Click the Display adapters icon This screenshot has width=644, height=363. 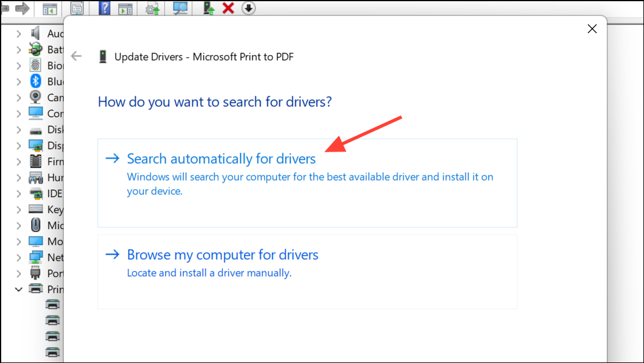[x=35, y=146]
